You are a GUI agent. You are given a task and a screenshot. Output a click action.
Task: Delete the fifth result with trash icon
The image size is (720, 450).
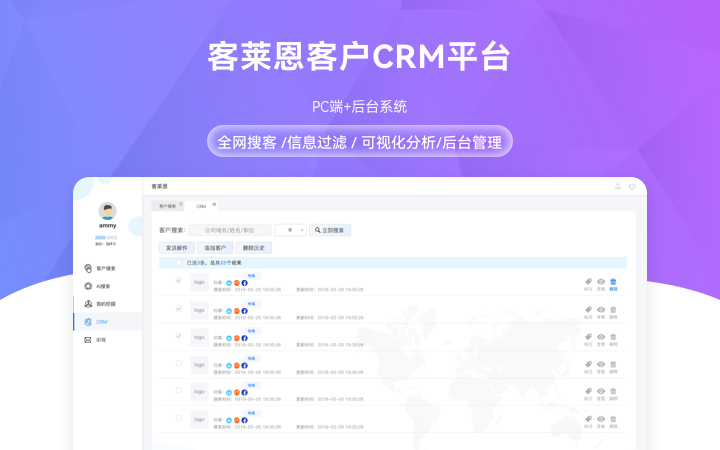613,391
